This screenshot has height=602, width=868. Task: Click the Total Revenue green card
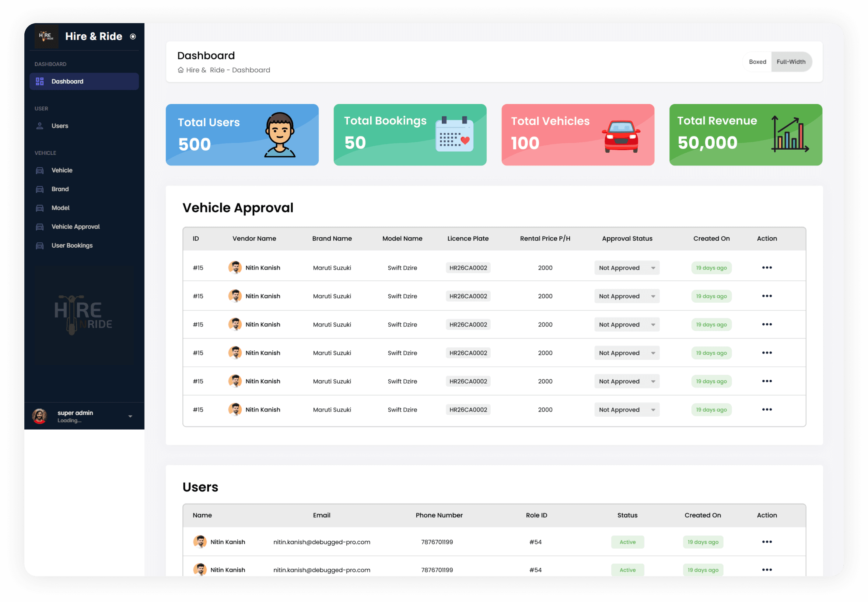pyautogui.click(x=745, y=135)
